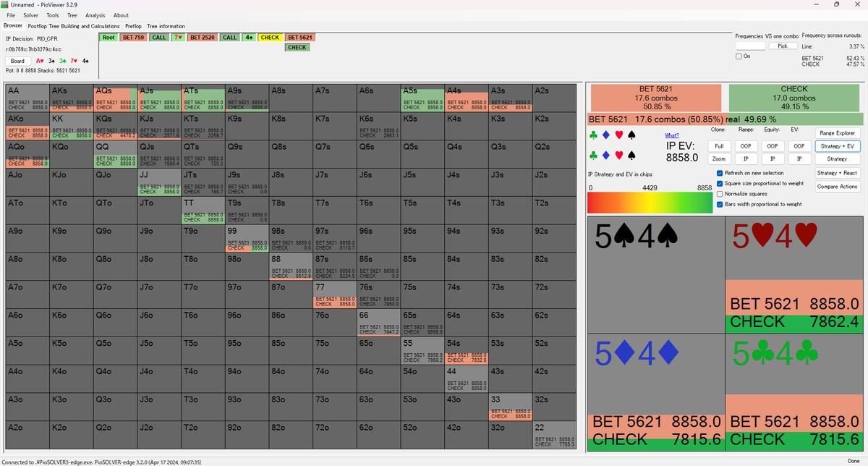Select the KK hand cell in grid
Viewport: 868px width, 466px height.
(x=71, y=126)
